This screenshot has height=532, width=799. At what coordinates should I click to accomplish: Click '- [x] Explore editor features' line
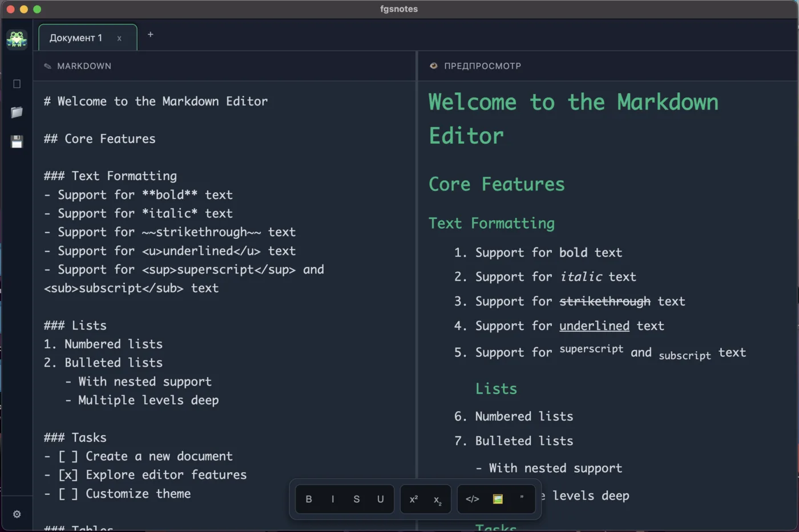coord(145,475)
